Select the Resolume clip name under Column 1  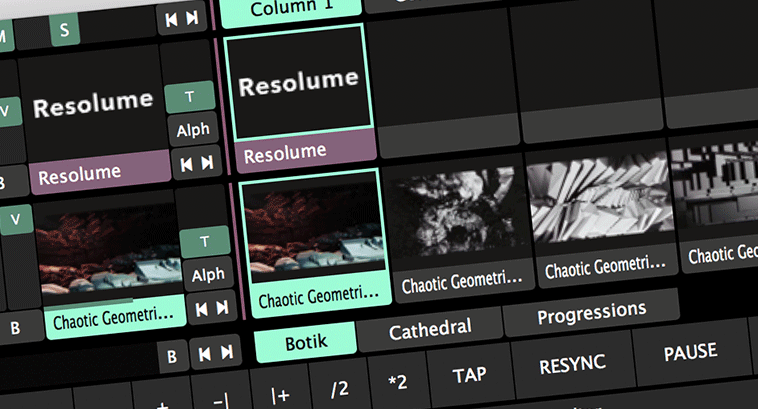(x=306, y=152)
